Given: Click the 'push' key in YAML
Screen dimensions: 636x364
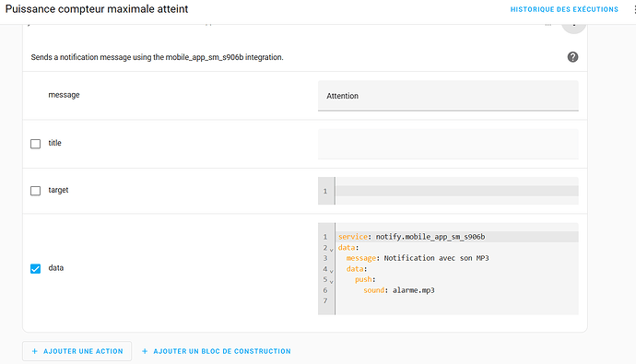Looking at the screenshot, I should click(363, 279).
